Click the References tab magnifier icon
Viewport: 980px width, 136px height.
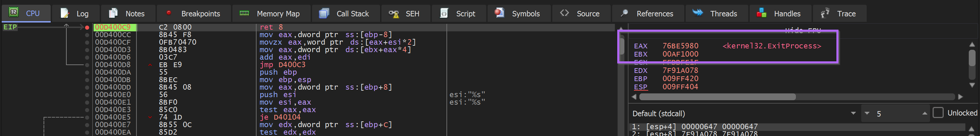(624, 13)
